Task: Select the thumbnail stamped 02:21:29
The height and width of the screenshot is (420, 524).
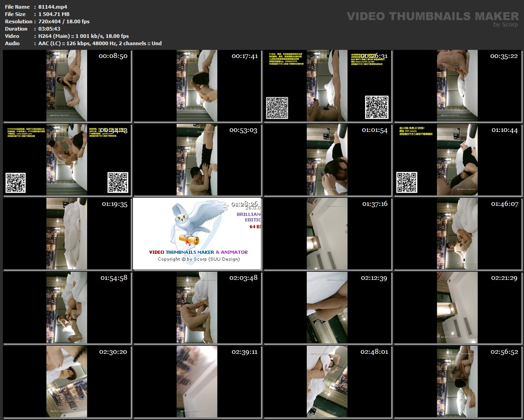Action: pyautogui.click(x=457, y=308)
